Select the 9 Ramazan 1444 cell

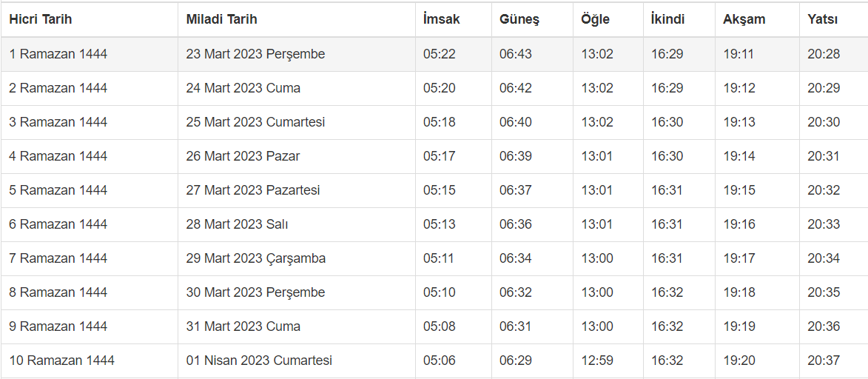click(58, 326)
